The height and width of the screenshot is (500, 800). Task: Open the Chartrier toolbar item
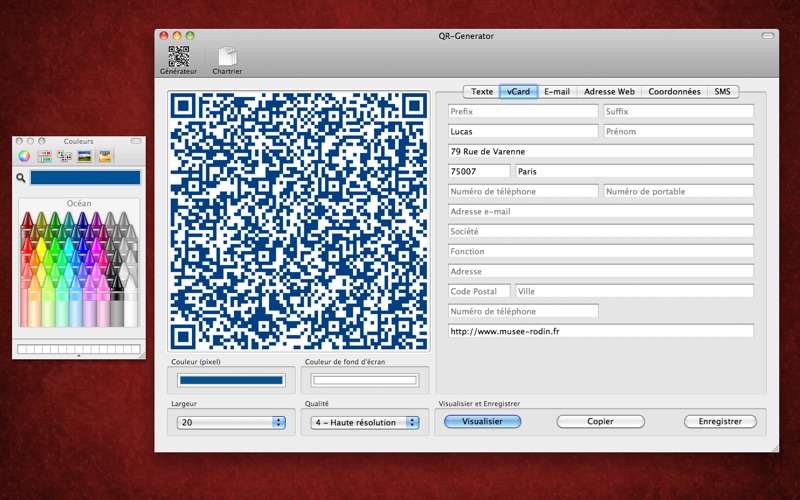click(227, 60)
